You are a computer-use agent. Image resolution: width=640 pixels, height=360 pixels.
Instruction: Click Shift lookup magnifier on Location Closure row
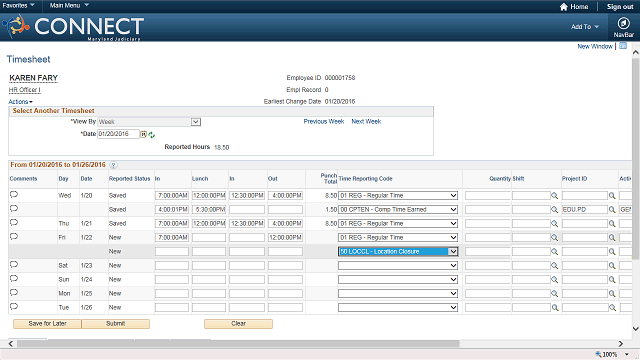pos(554,252)
